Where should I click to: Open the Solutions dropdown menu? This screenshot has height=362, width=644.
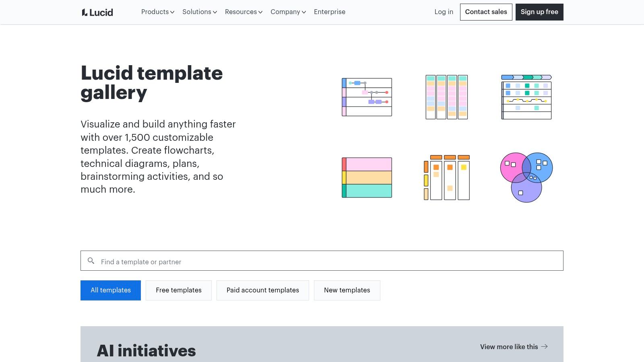[x=200, y=12]
